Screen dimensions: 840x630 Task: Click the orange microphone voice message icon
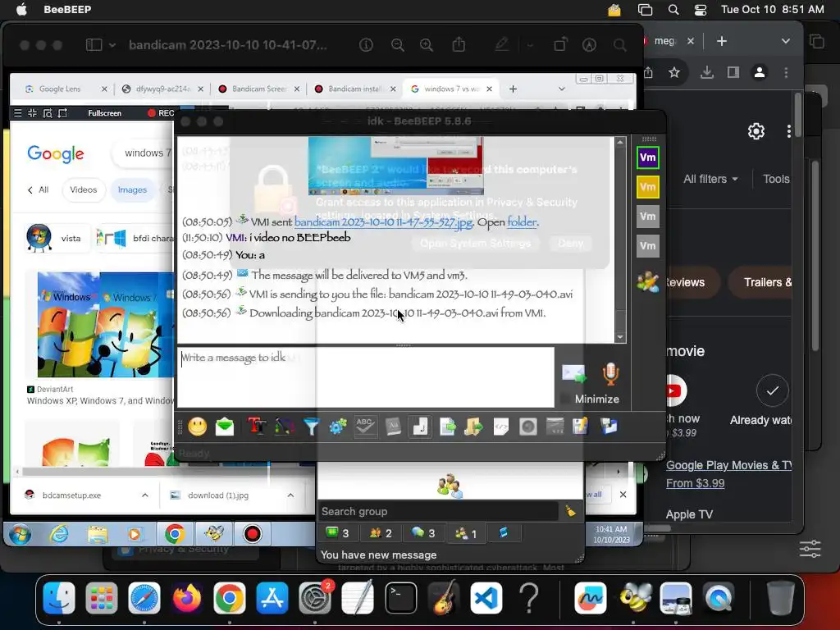point(610,373)
